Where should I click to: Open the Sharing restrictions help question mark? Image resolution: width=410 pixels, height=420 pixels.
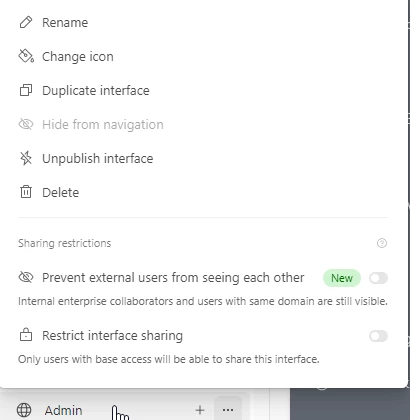point(382,243)
